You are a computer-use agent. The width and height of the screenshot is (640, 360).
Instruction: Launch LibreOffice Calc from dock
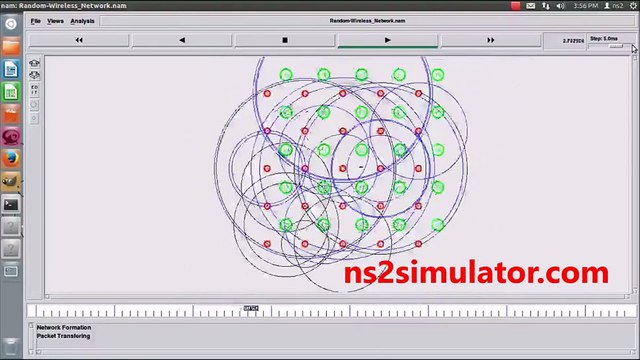click(11, 91)
